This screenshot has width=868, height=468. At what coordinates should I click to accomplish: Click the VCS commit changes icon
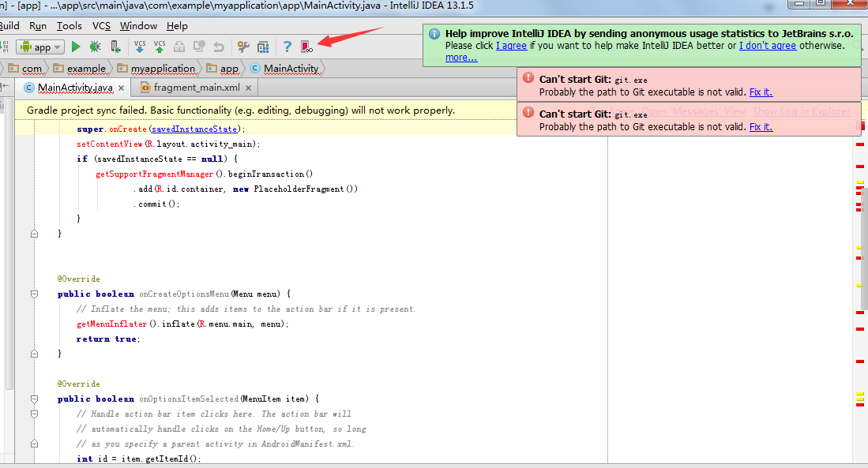pyautogui.click(x=160, y=47)
